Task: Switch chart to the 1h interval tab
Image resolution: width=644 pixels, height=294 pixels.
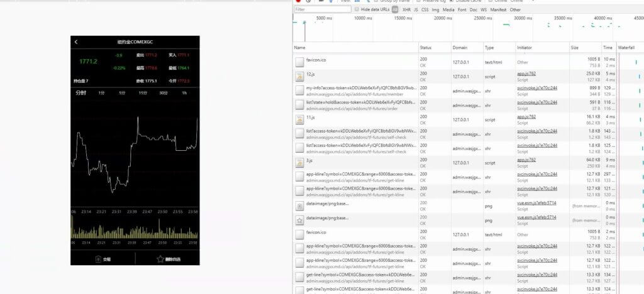Action: 184,93
